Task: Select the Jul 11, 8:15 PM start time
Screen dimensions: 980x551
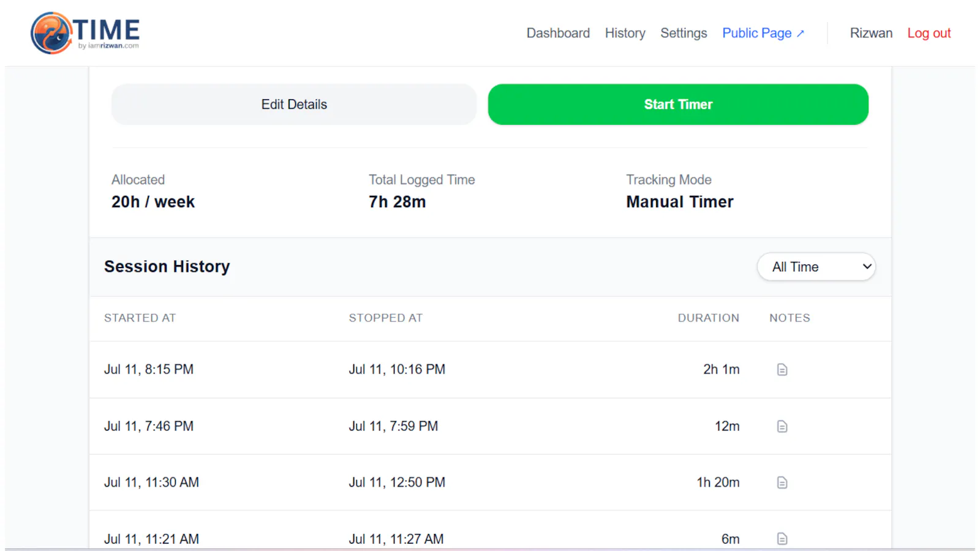Action: click(x=149, y=369)
